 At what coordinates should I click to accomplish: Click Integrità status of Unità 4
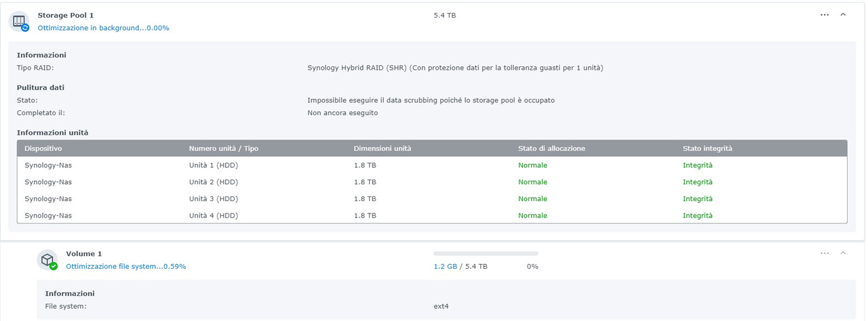pyautogui.click(x=698, y=215)
